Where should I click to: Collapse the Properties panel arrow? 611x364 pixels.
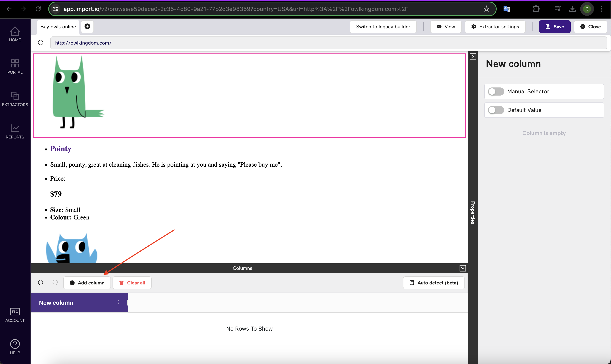tap(473, 56)
